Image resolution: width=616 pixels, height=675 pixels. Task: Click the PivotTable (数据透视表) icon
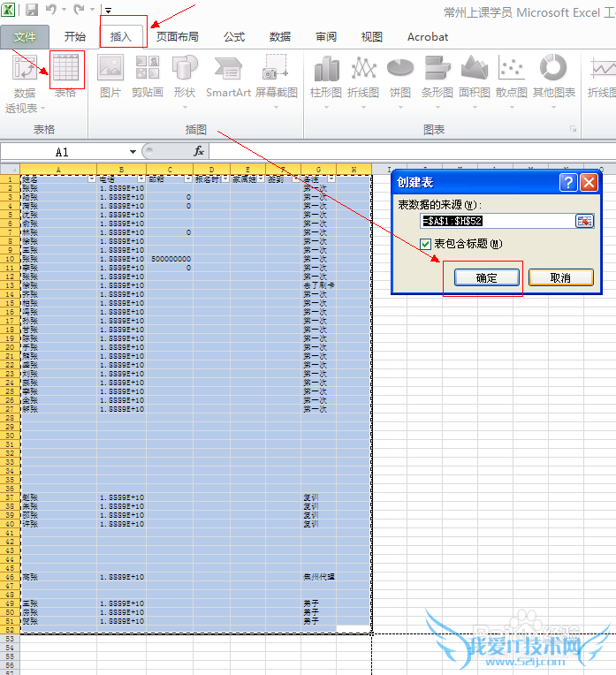(25, 71)
